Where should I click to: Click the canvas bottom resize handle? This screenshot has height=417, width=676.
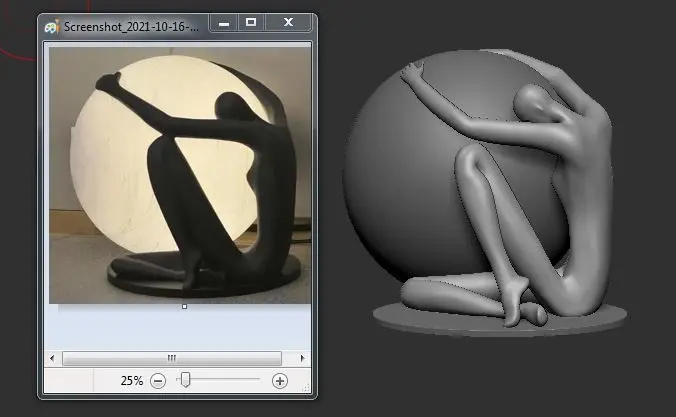click(x=185, y=307)
